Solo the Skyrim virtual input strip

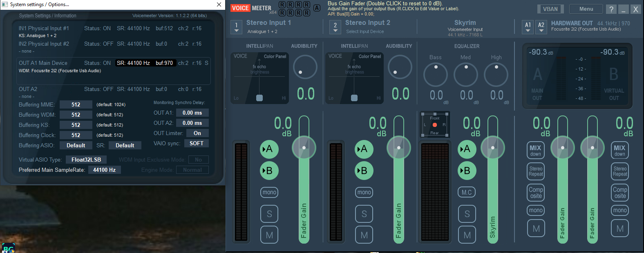pyautogui.click(x=467, y=214)
